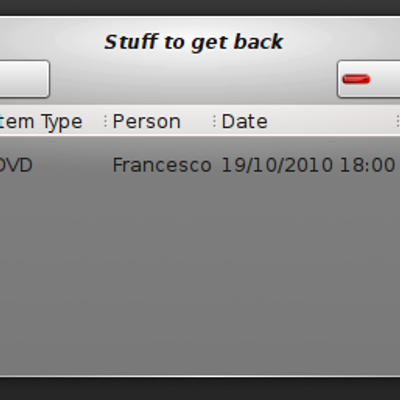Image resolution: width=400 pixels, height=400 pixels.
Task: Click the dark bar above the window
Action: tap(200, 7)
